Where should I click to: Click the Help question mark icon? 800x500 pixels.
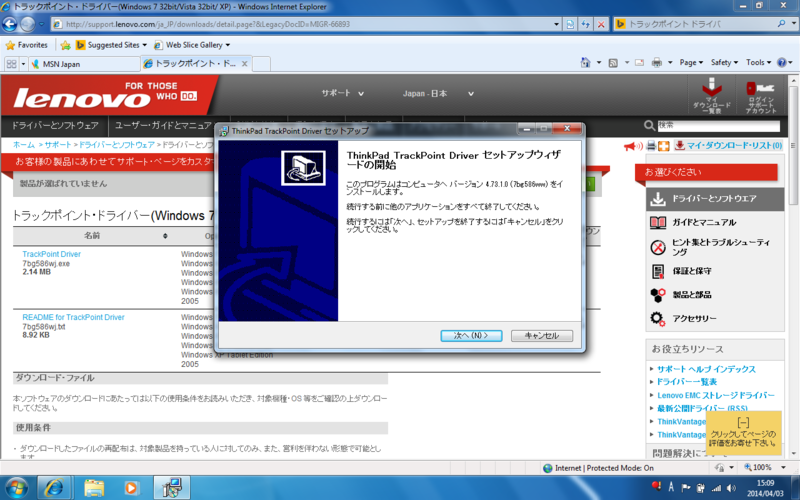[782, 62]
